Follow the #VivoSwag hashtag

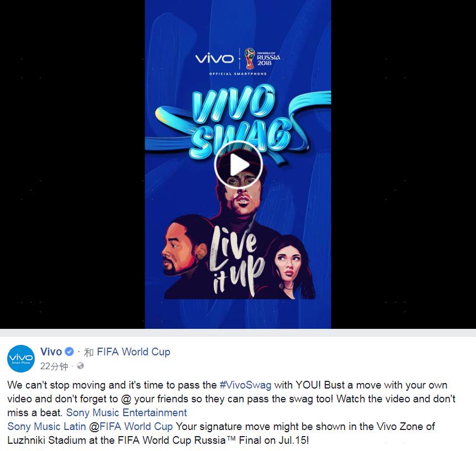(x=245, y=385)
